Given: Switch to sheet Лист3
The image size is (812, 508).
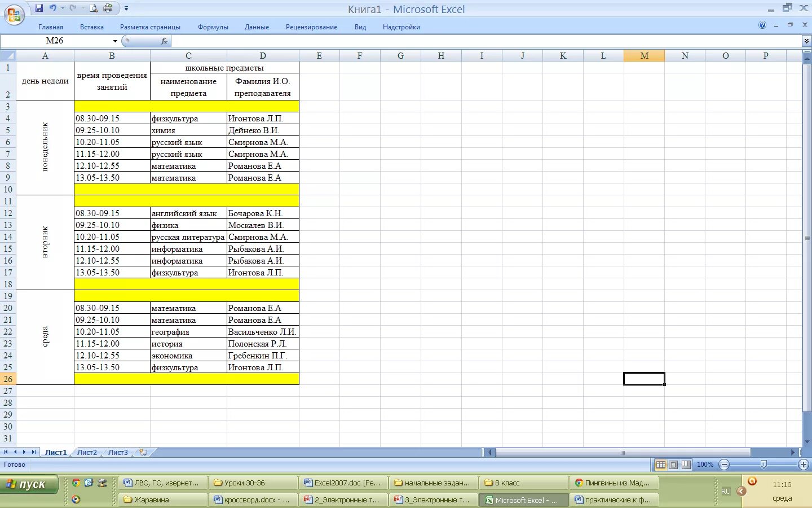Looking at the screenshot, I should pyautogui.click(x=118, y=452).
